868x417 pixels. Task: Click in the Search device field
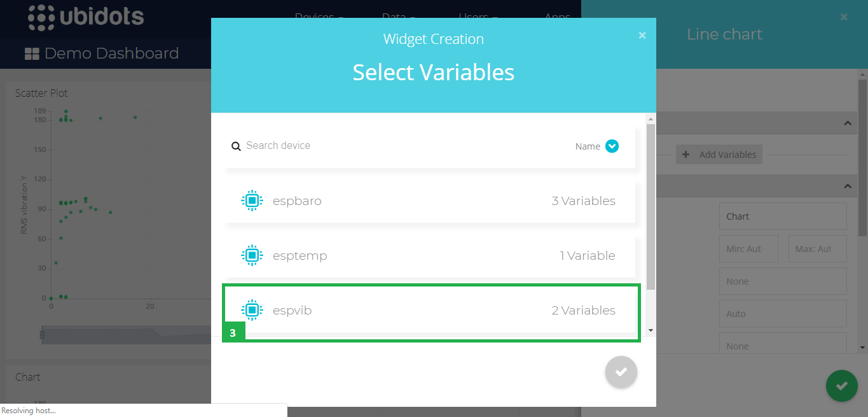(407, 146)
